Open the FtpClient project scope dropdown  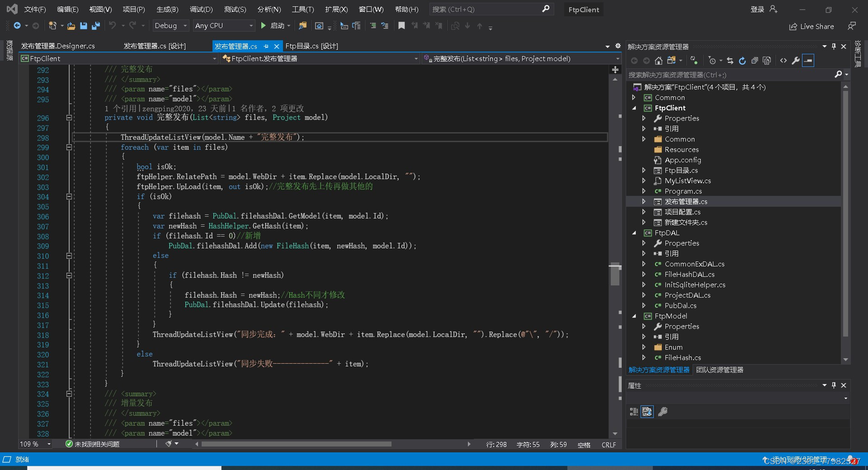(119, 59)
